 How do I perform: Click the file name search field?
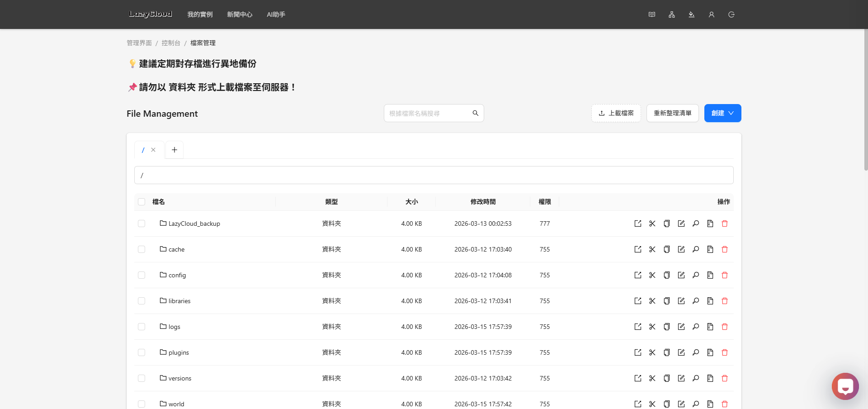tap(427, 113)
